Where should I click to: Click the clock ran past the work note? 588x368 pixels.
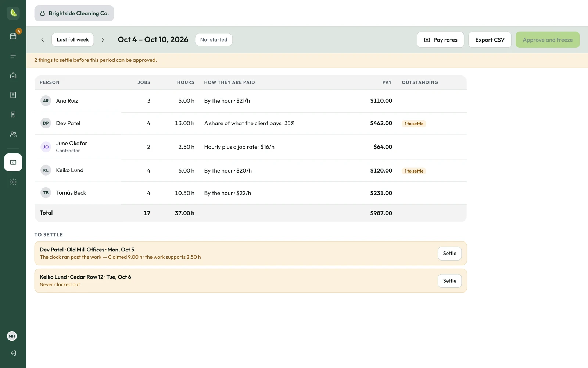[120, 257]
